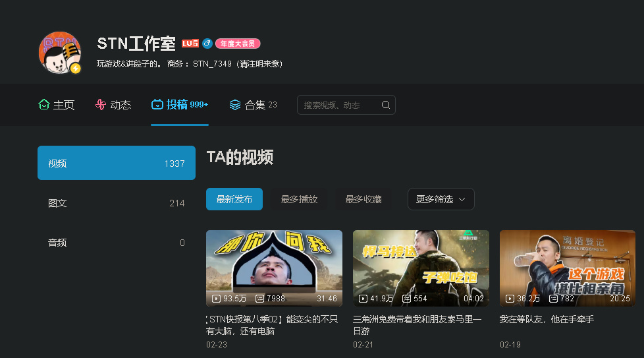This screenshot has height=358, width=644.
Task: Open the 悍马接送 子弹吃饱 video thumbnail
Action: [x=421, y=268]
